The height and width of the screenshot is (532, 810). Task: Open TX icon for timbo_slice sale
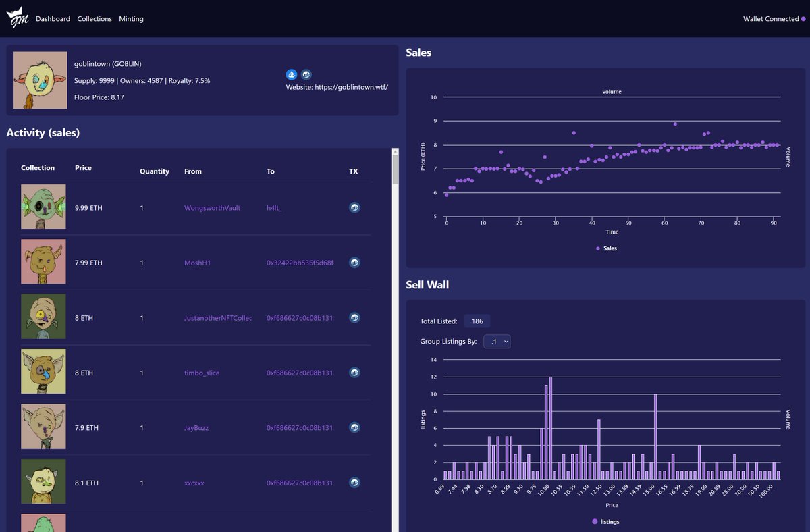[x=354, y=373]
